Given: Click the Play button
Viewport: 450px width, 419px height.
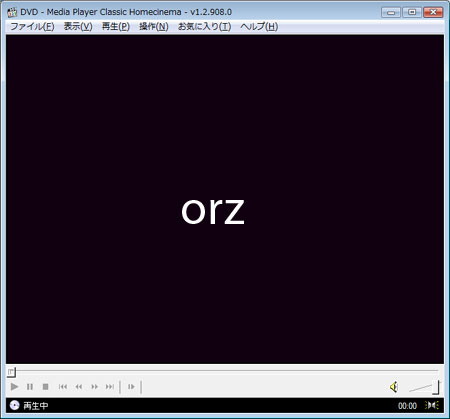Looking at the screenshot, I should tap(14, 387).
